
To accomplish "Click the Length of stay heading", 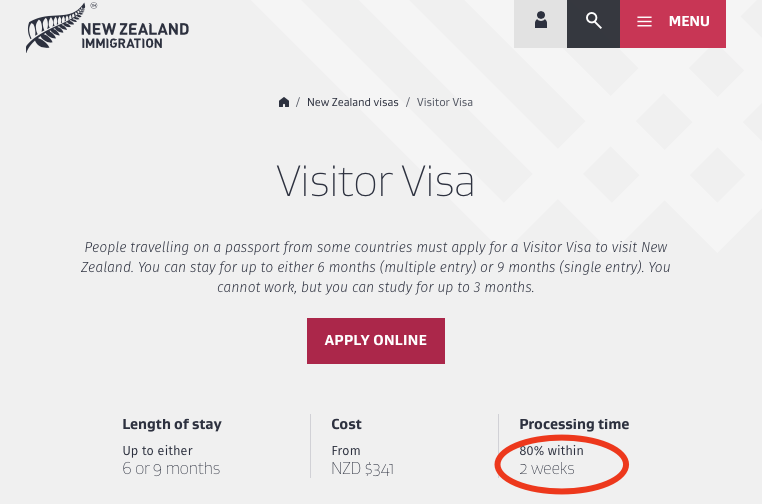I will 172,424.
